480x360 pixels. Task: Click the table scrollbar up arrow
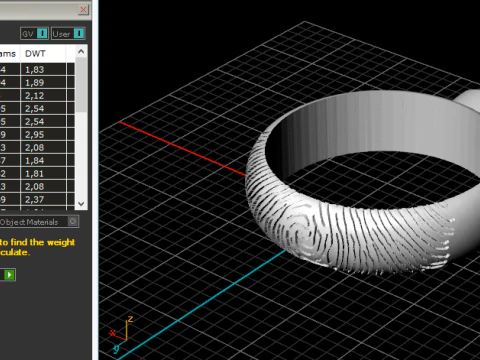tap(81, 52)
